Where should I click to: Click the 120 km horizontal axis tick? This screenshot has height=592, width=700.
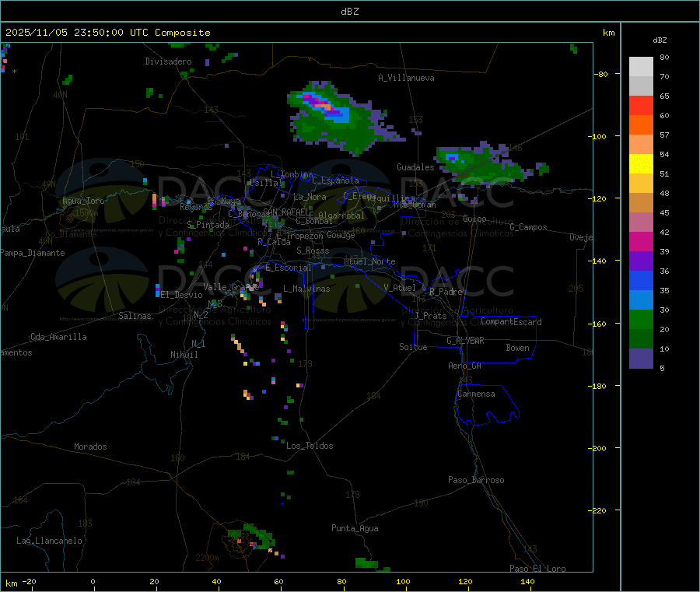465,582
